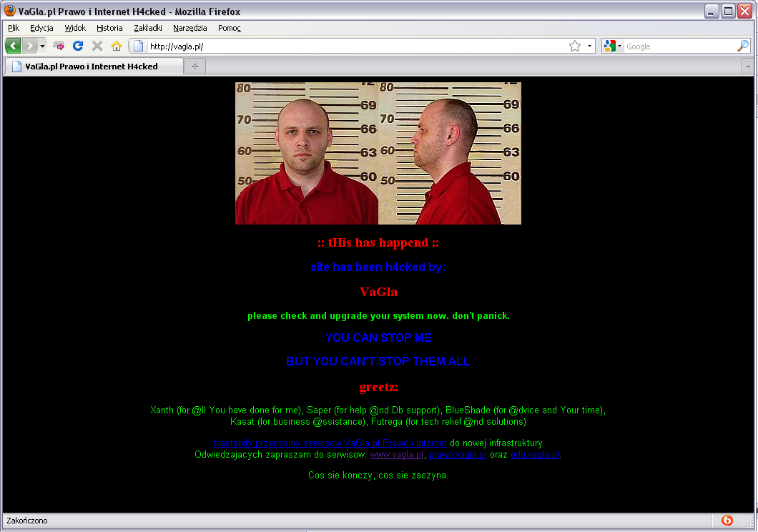Reload the current page

(x=78, y=46)
